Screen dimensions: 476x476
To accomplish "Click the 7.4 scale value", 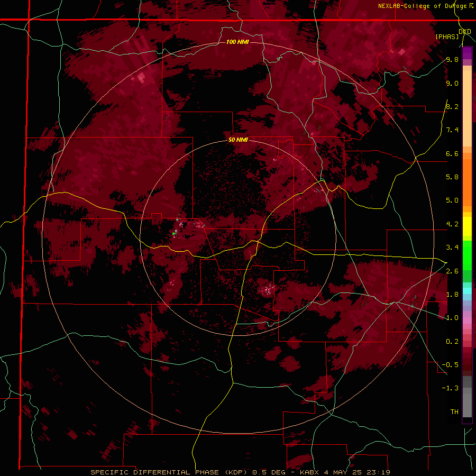I will click(x=452, y=130).
